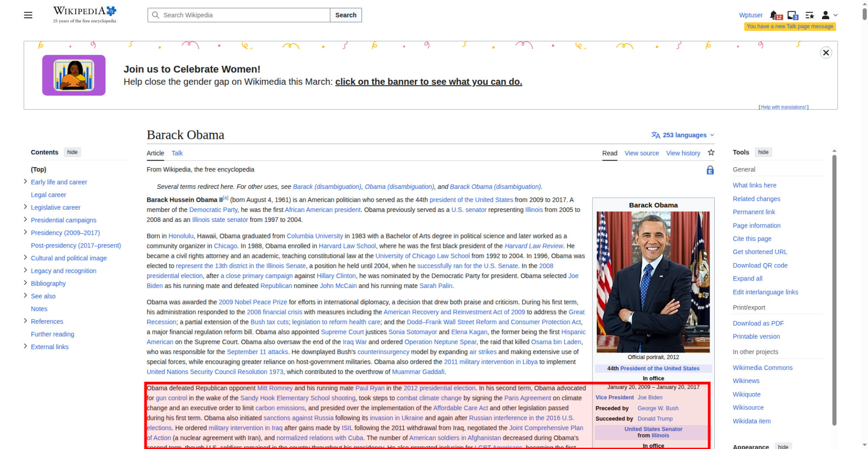The height and width of the screenshot is (449, 868).
Task: Dismiss the Celebrate Women banner
Action: click(825, 53)
